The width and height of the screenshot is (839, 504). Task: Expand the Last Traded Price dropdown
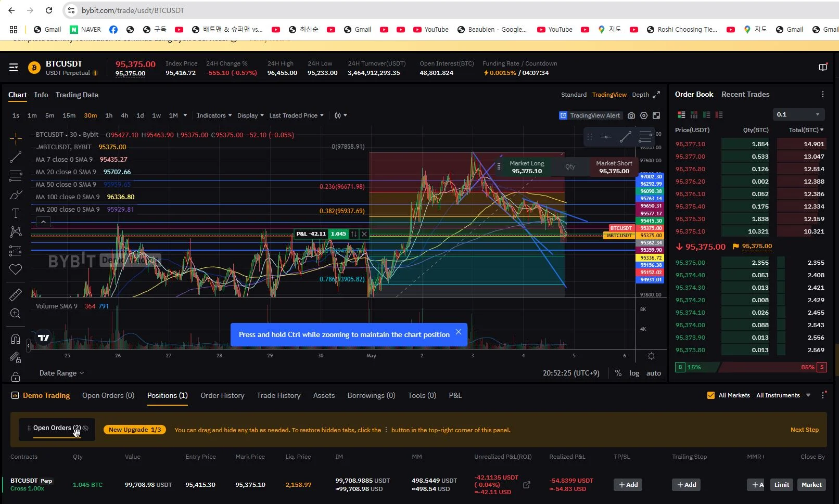click(296, 115)
